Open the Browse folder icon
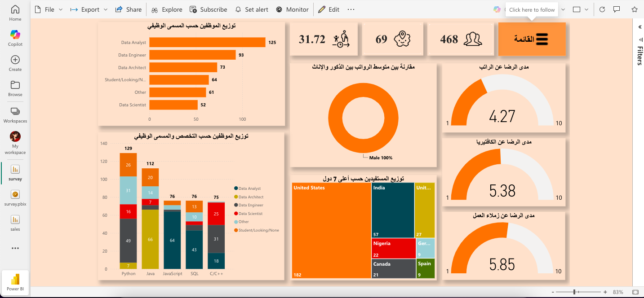The height and width of the screenshot is (298, 644). [x=15, y=85]
